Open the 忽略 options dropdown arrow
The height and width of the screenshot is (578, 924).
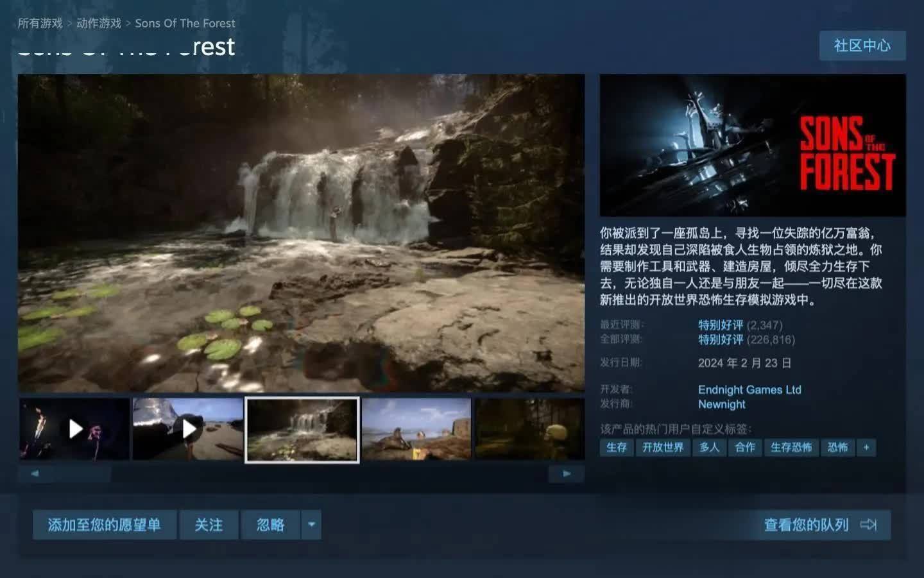click(x=312, y=525)
